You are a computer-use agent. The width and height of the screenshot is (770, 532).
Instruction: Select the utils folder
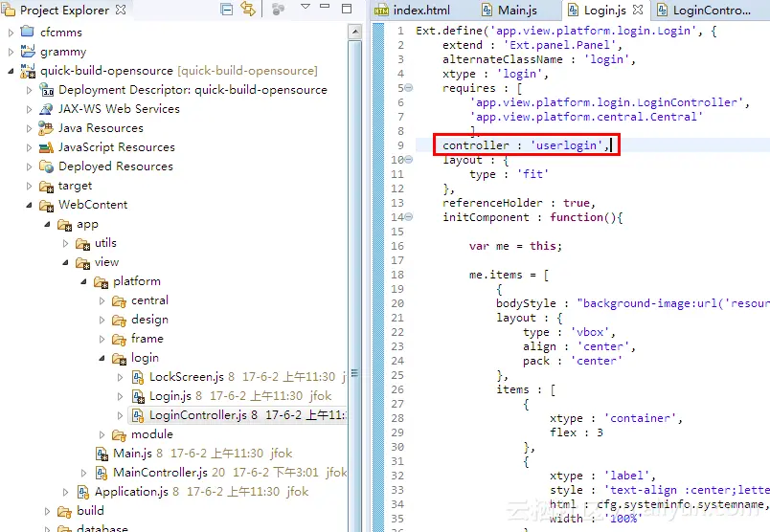click(105, 243)
